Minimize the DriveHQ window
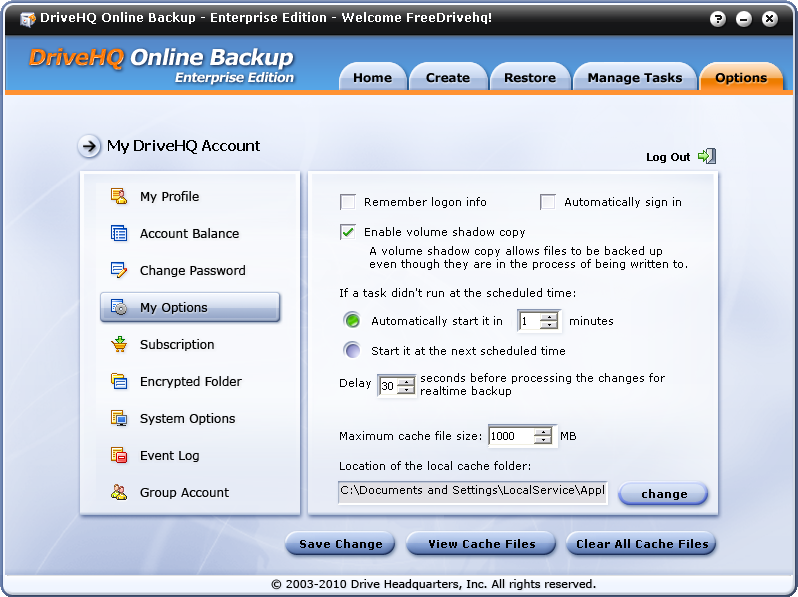The height and width of the screenshot is (597, 798). tap(744, 19)
